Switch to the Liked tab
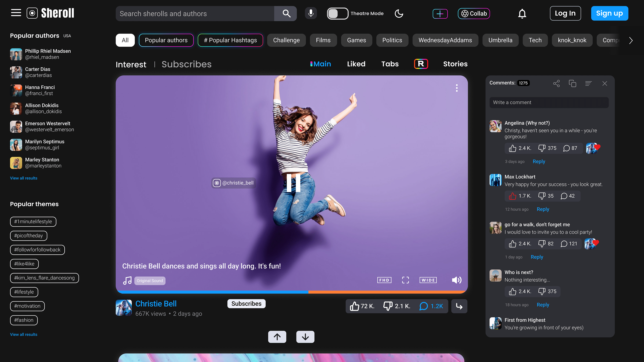This screenshot has width=644, height=362. point(356,64)
